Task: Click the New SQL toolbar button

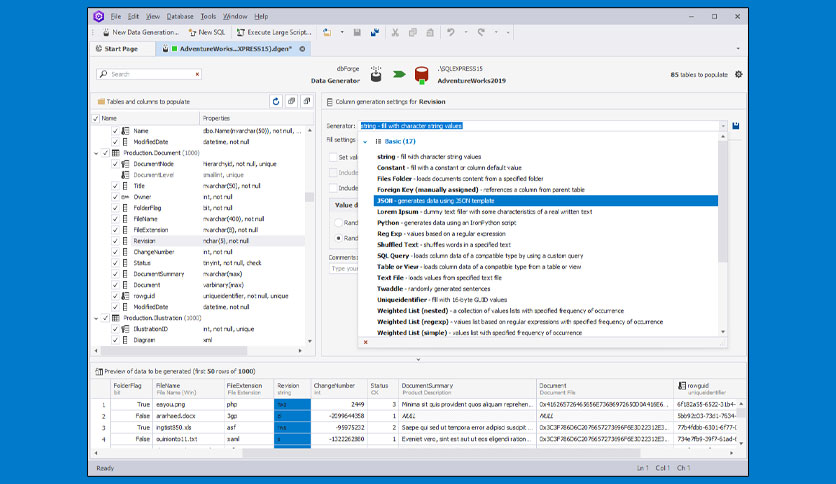Action: pyautogui.click(x=207, y=33)
